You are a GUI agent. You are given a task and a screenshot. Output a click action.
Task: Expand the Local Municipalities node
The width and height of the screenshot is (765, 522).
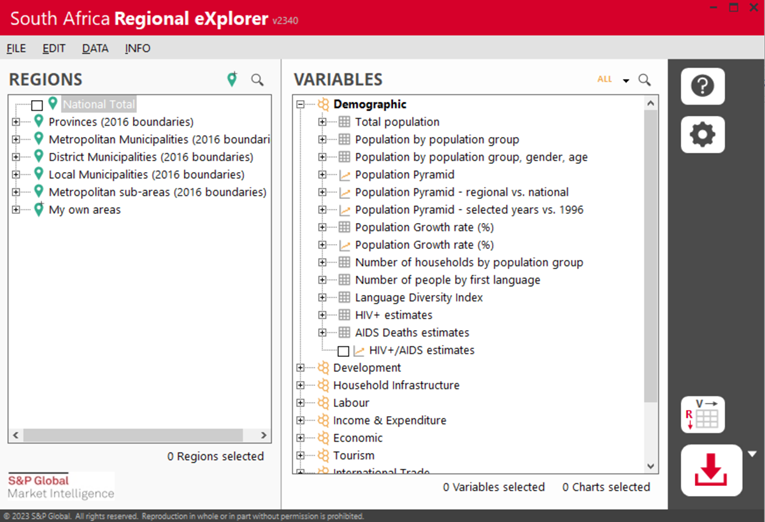pos(16,175)
